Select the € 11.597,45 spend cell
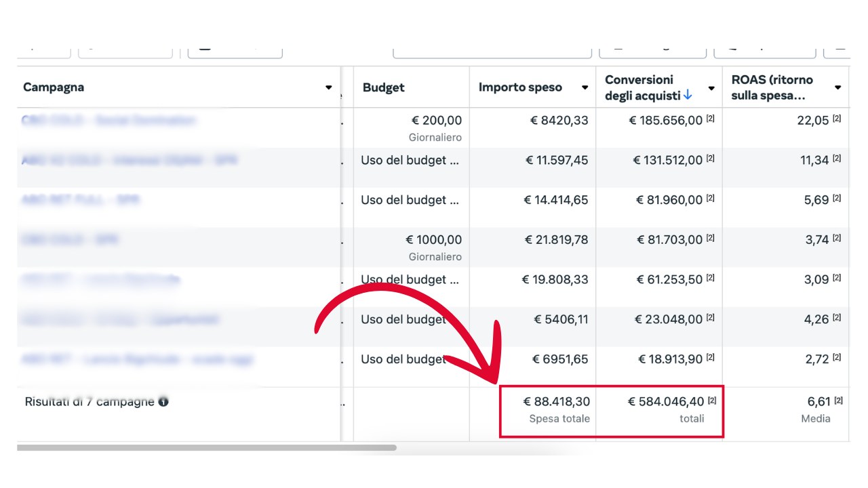The image size is (868, 488). (x=557, y=161)
